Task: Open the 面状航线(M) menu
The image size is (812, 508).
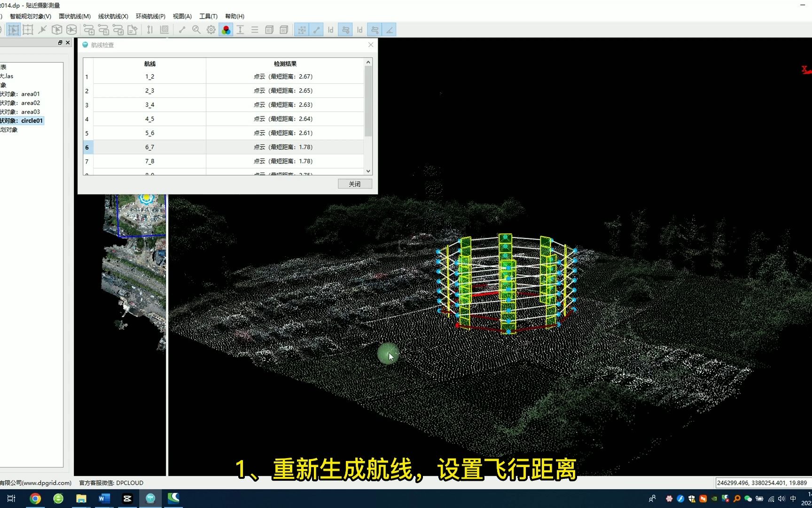Action: (x=75, y=16)
